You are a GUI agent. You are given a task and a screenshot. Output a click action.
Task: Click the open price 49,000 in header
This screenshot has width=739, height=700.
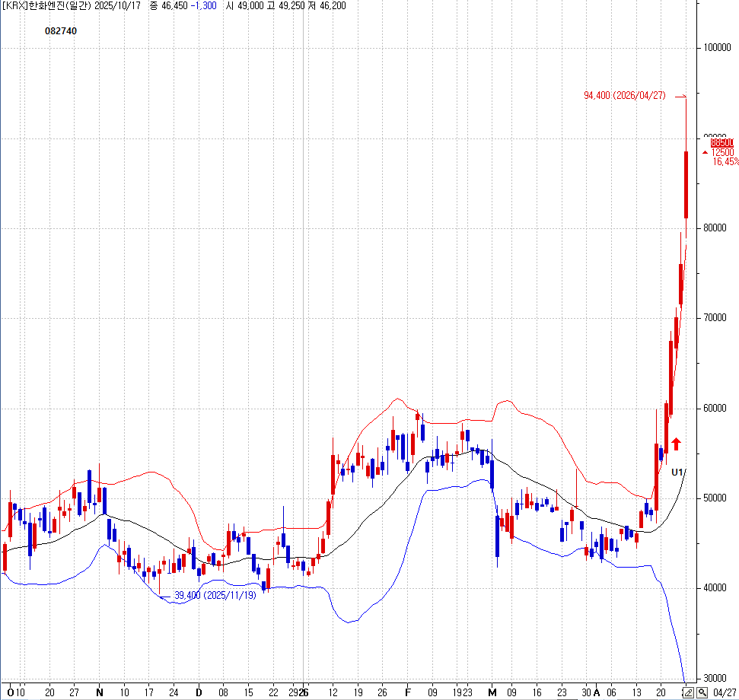250,5
